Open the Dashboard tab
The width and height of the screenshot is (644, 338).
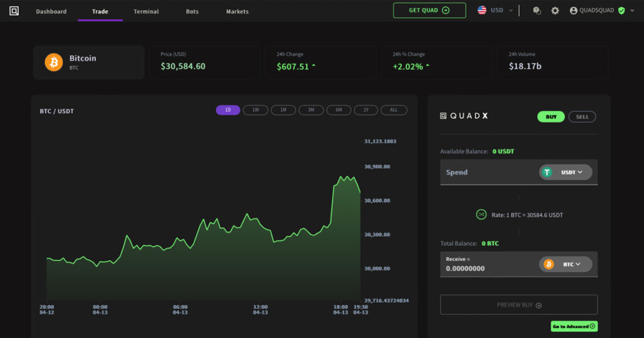tap(52, 11)
